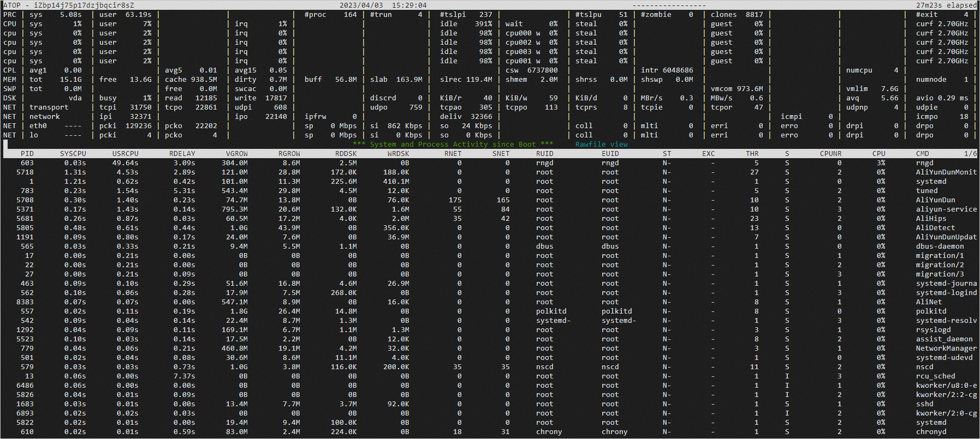Click the RDDSK column header
980x439 pixels.
pyautogui.click(x=346, y=154)
